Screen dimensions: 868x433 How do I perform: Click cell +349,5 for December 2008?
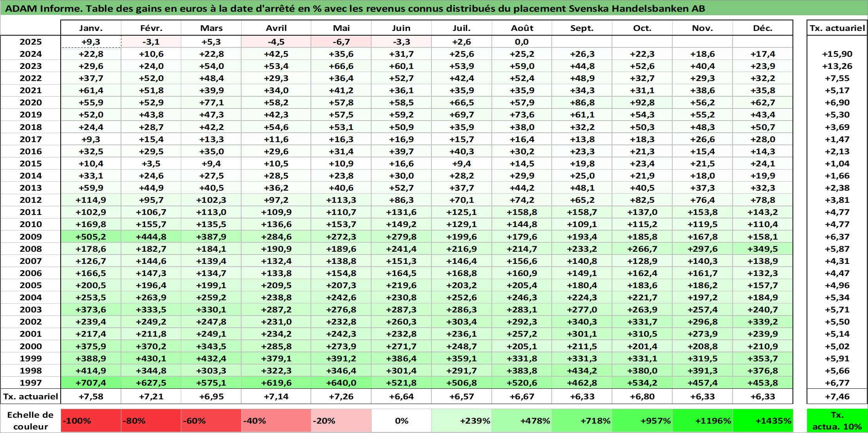click(x=763, y=249)
